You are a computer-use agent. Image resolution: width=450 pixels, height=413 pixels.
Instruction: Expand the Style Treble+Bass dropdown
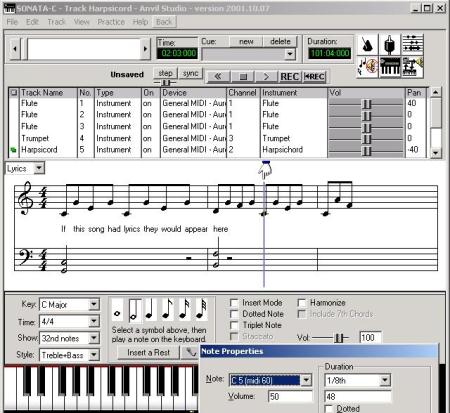(94, 355)
